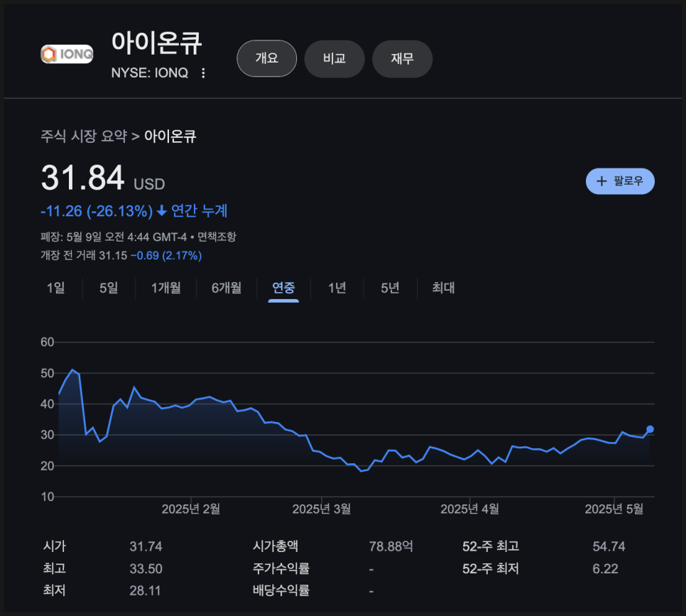Show the 1년 chart range
This screenshot has height=616, width=686.
click(x=337, y=288)
